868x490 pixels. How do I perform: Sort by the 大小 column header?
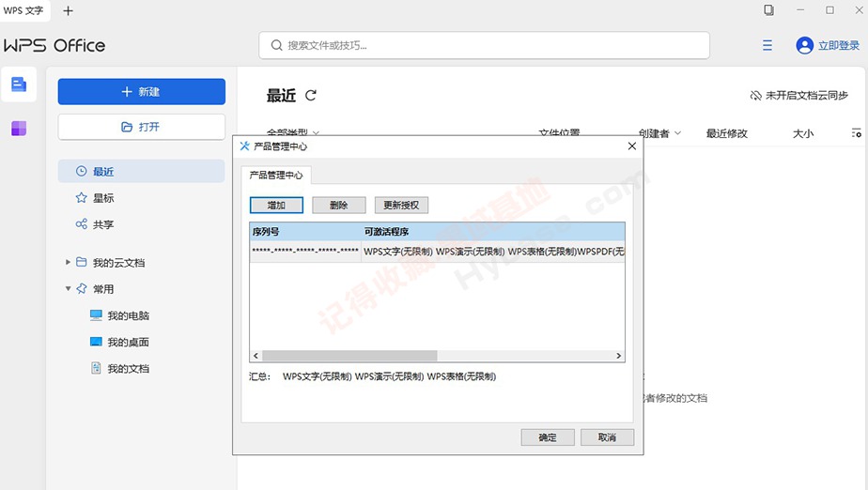point(802,133)
